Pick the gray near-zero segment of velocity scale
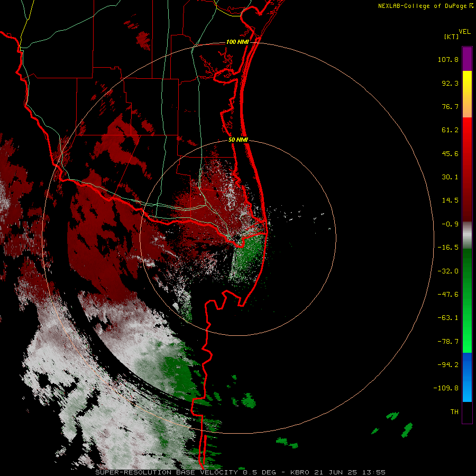 (467, 235)
